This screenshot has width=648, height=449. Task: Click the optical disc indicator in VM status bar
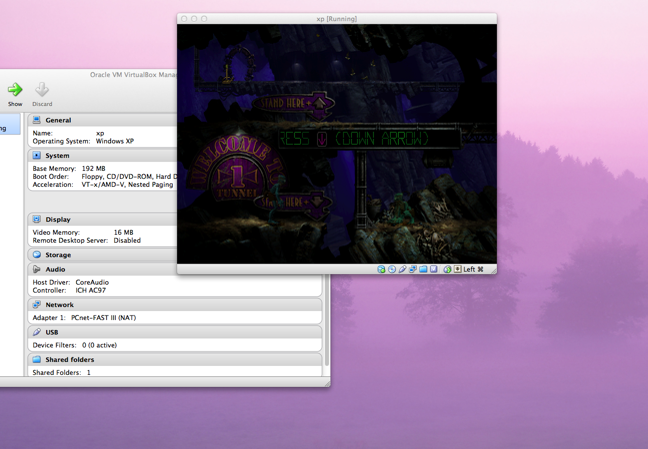point(392,269)
